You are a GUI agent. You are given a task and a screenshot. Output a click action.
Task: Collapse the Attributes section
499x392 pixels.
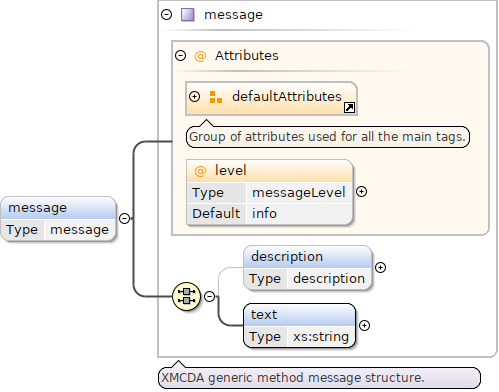[x=180, y=55]
